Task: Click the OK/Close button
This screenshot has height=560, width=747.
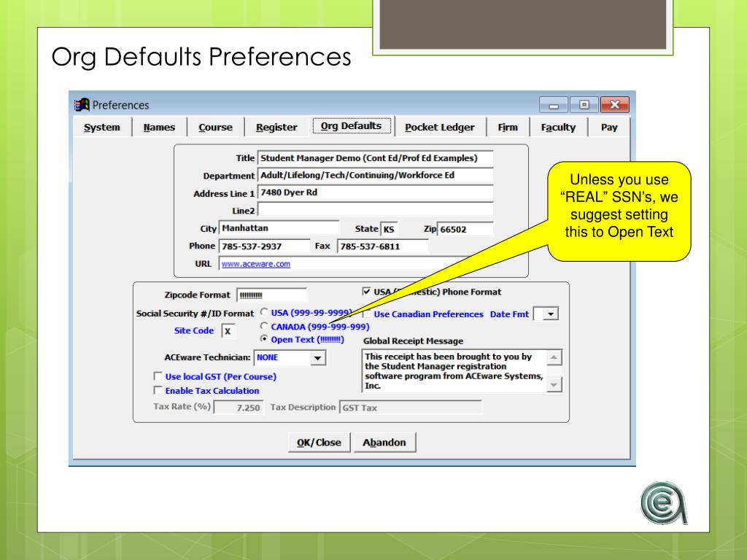Action: 320,443
